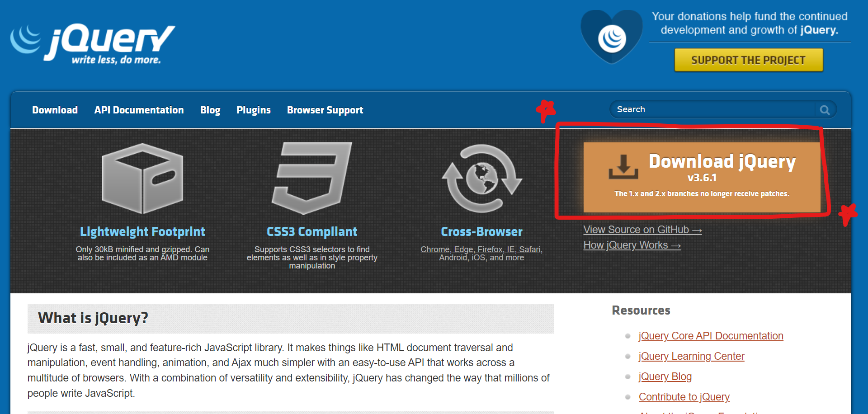Open jQuery Learning Center link
The image size is (868, 414).
[691, 356]
